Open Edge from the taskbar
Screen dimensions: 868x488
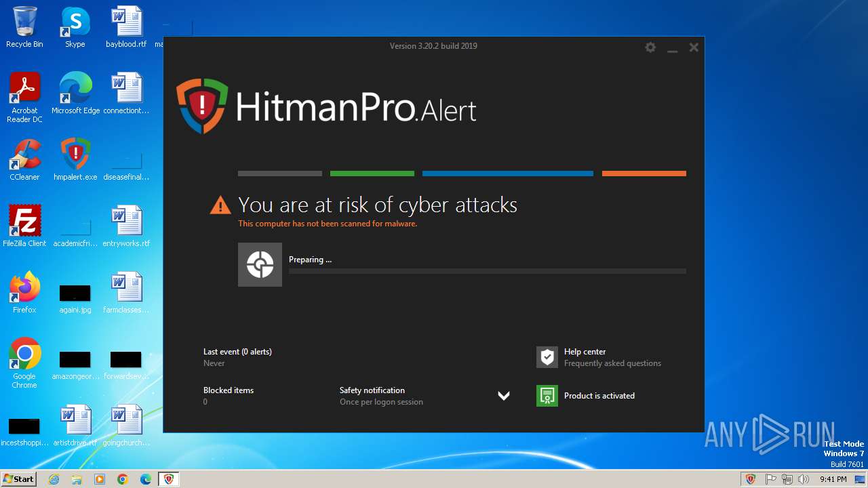146,479
